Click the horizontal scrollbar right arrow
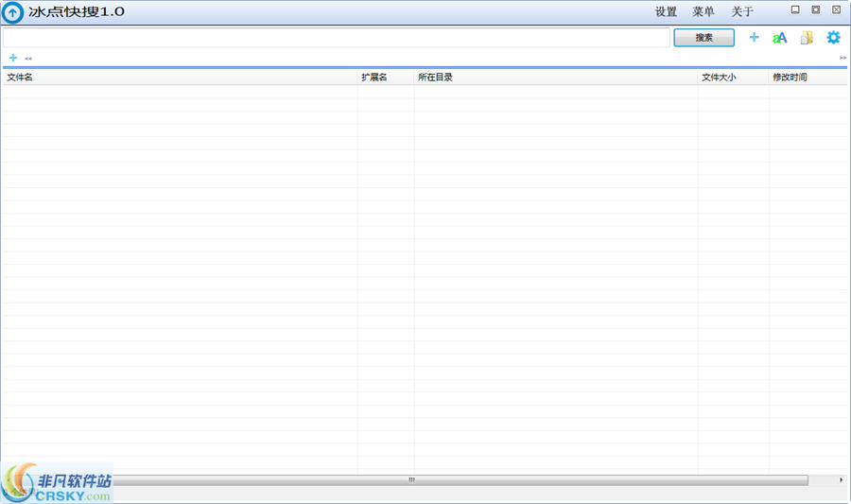 coord(841,480)
